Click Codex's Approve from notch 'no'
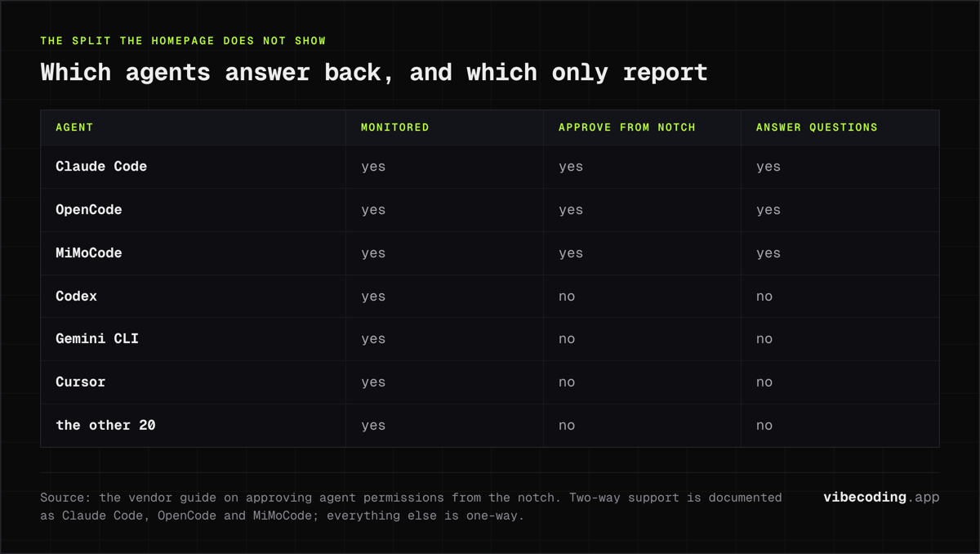 pyautogui.click(x=567, y=297)
